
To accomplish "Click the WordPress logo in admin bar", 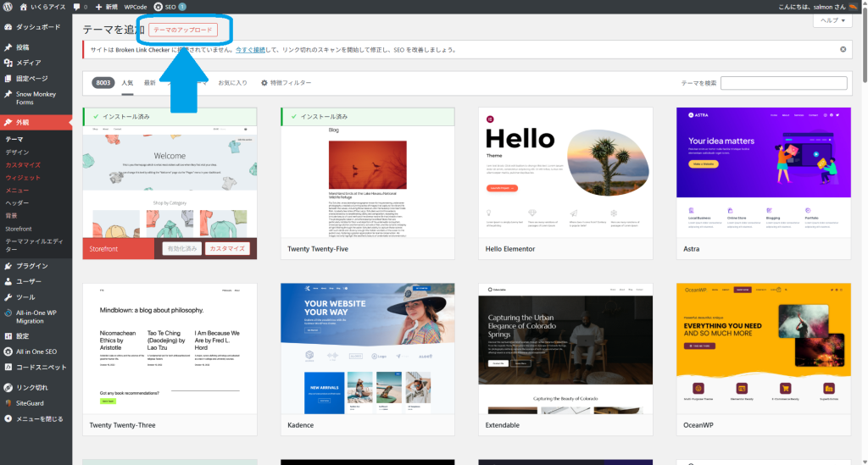I will coord(7,7).
